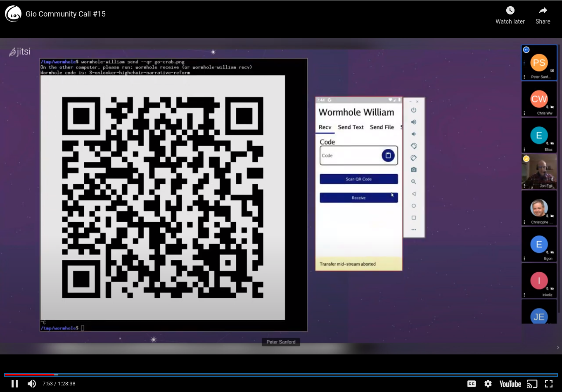Open YouTube player settings gear
This screenshot has height=392, width=562.
pyautogui.click(x=488, y=384)
